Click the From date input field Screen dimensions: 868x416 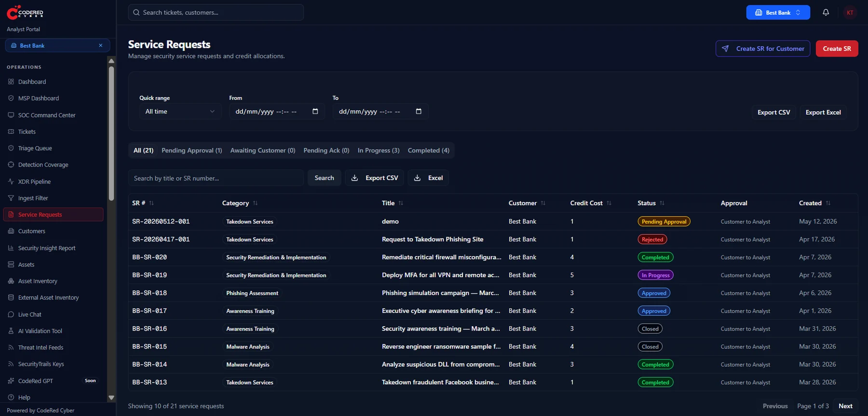point(277,111)
